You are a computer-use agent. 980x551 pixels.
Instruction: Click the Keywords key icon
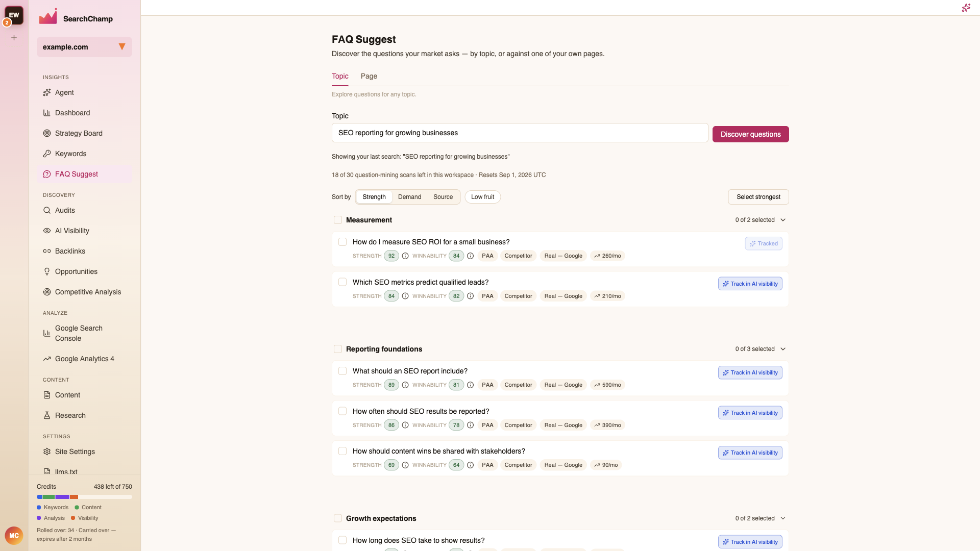tap(47, 154)
